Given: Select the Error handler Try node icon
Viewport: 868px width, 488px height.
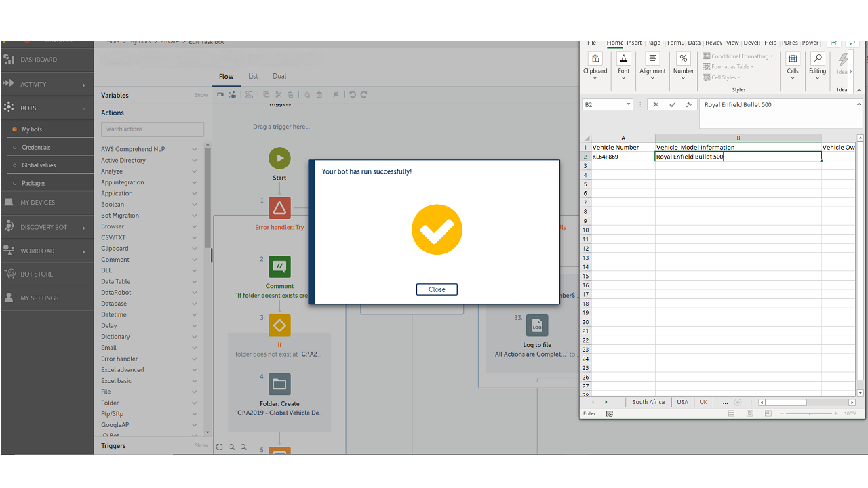Looking at the screenshot, I should click(x=279, y=208).
